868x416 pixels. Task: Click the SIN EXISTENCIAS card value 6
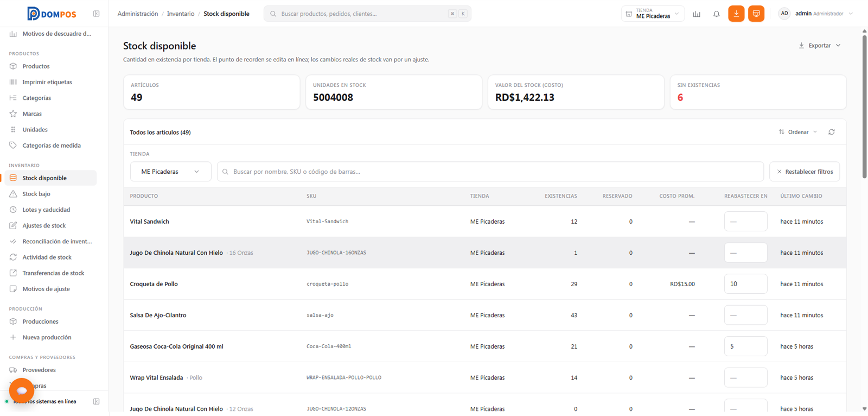pyautogui.click(x=680, y=98)
